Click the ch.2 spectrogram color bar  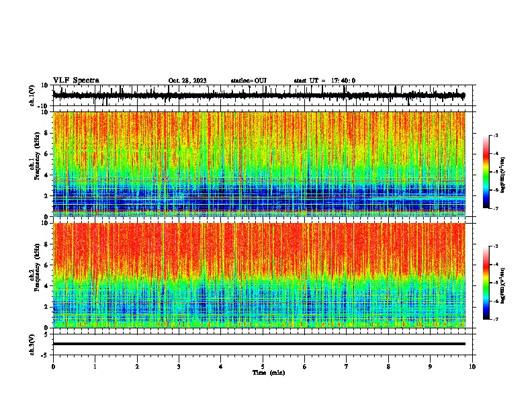486,283
